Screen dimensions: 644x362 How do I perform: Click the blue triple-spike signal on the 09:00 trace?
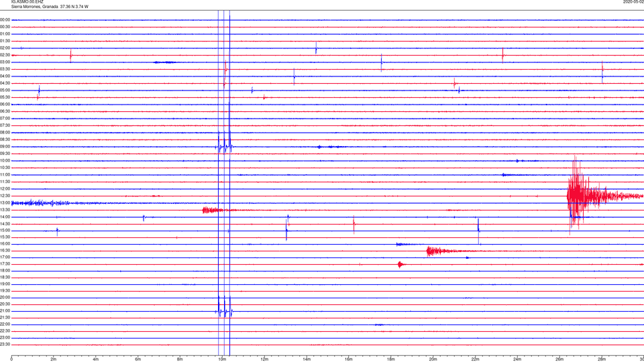point(224,143)
